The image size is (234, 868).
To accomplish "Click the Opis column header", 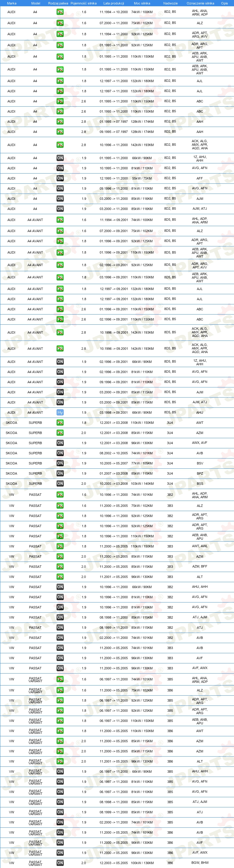I will pos(224,3).
